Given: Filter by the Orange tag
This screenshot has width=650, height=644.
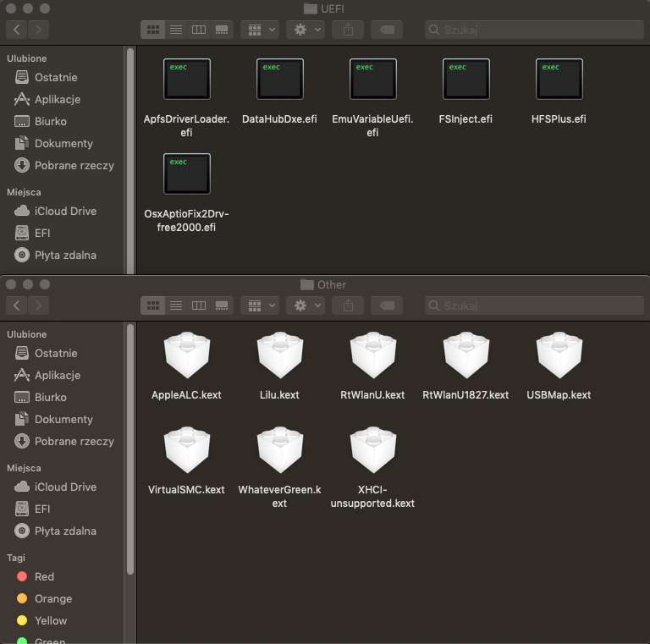Looking at the screenshot, I should coord(62,599).
